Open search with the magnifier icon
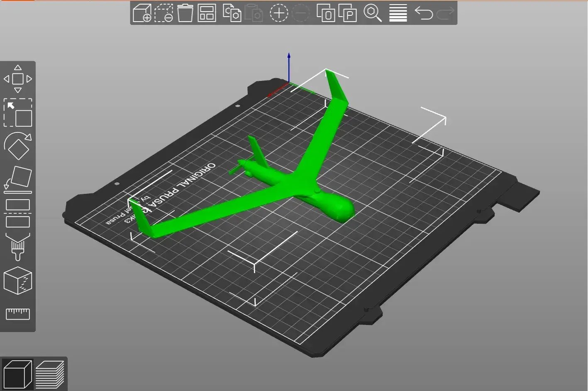This screenshot has height=391, width=588. [x=373, y=13]
